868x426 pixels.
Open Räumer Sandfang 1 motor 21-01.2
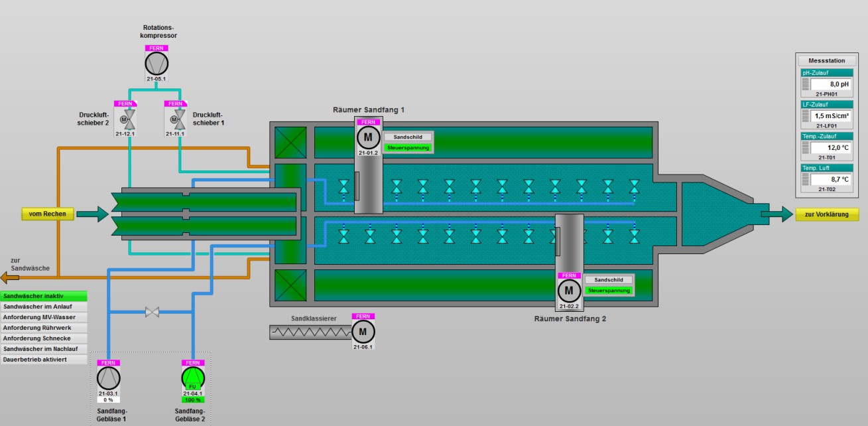[x=369, y=137]
